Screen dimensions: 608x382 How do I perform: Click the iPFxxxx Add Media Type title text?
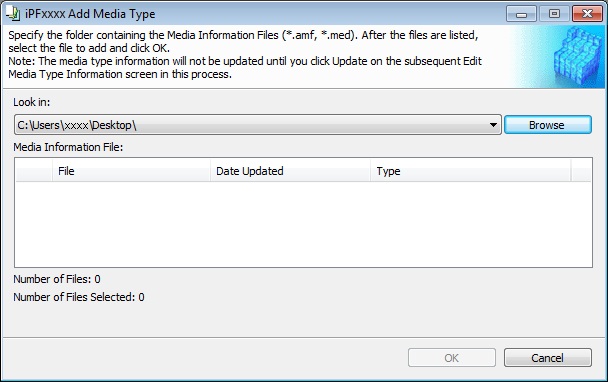[x=90, y=14]
